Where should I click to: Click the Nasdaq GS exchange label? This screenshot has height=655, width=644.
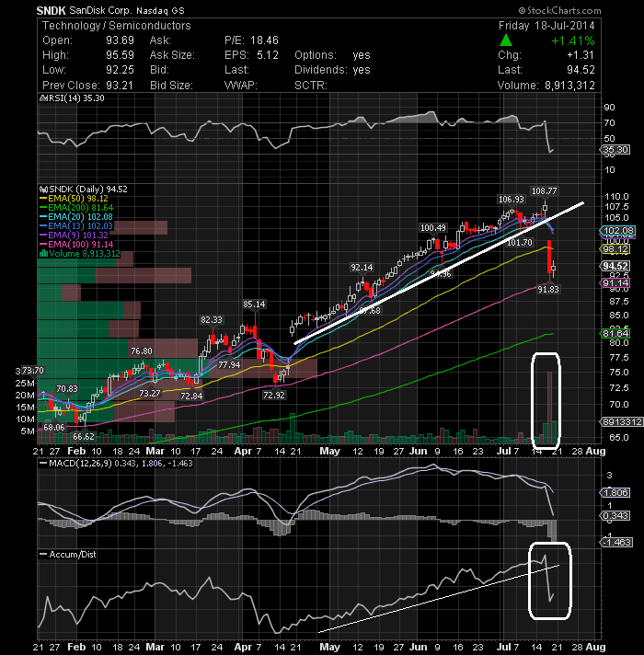point(160,10)
